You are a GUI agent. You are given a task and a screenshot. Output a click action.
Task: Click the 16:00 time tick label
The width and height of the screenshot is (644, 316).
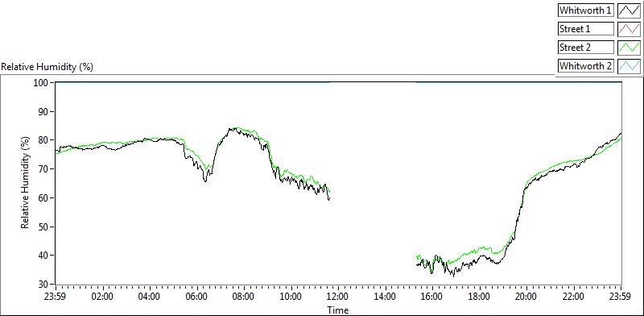click(x=432, y=297)
